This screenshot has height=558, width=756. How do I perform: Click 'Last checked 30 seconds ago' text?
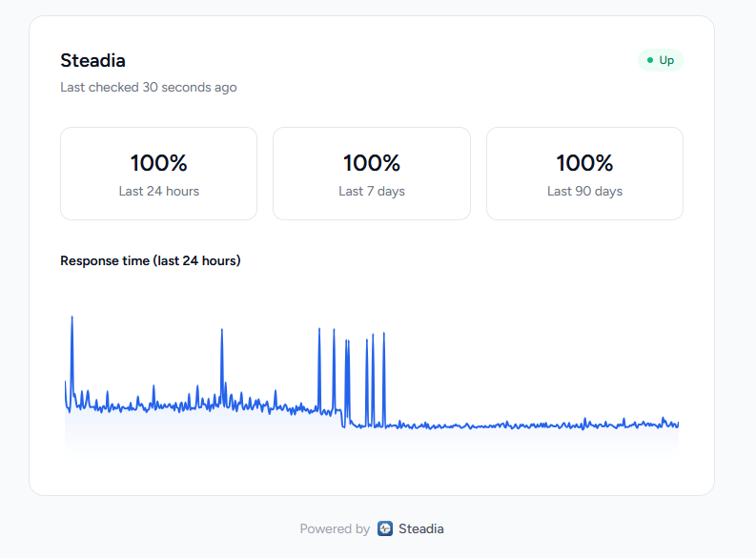tap(149, 88)
